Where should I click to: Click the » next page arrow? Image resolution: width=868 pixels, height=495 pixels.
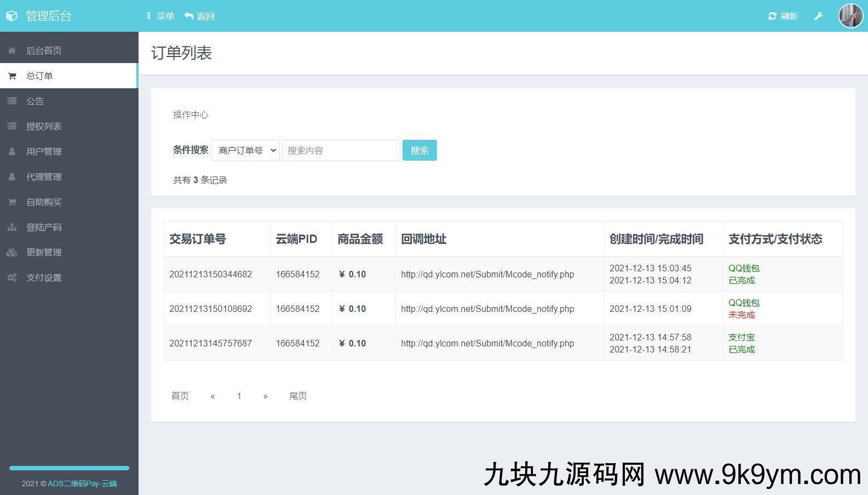click(x=265, y=396)
